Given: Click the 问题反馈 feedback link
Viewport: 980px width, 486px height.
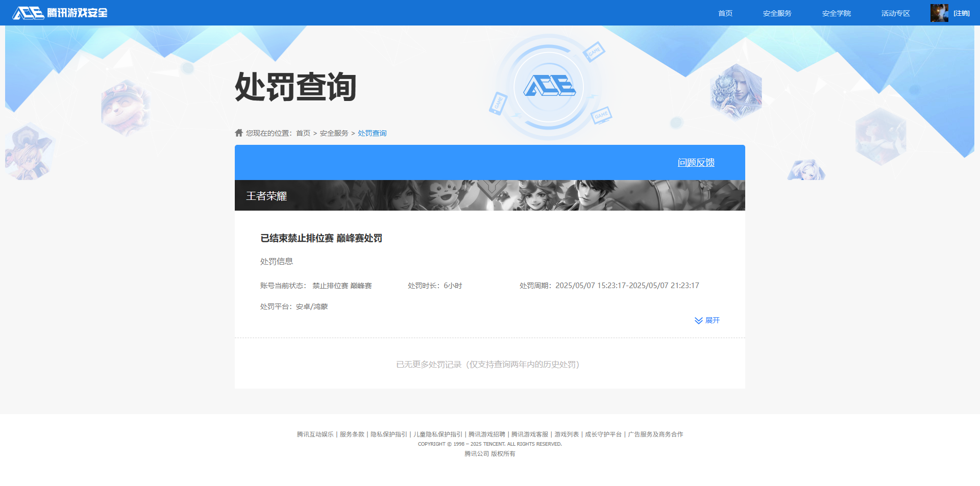Looking at the screenshot, I should [696, 162].
